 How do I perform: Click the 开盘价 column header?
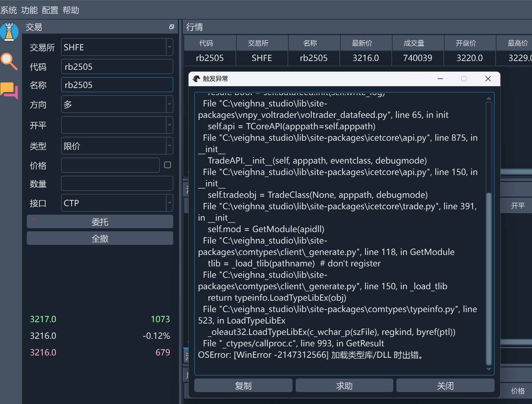click(x=470, y=43)
